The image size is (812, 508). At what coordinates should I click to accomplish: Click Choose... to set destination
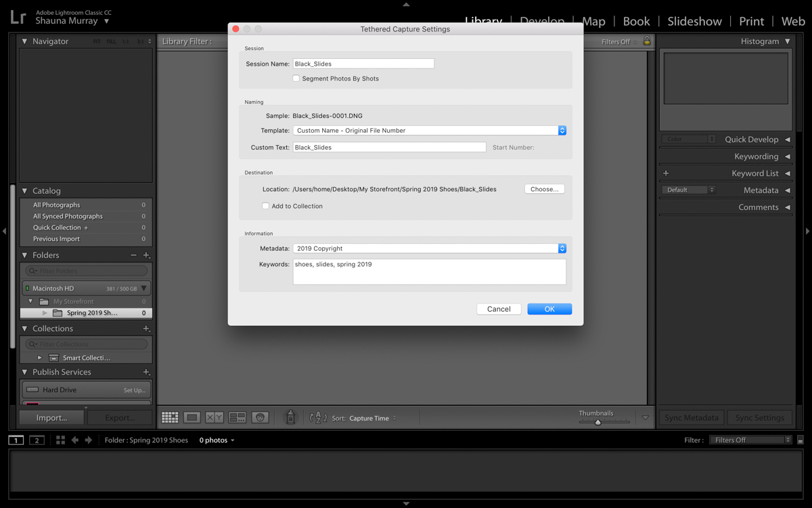[x=544, y=189]
